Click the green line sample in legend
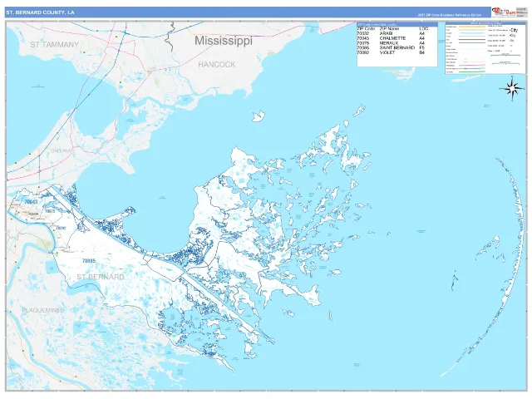This screenshot has width=532, height=399. click(x=471, y=72)
